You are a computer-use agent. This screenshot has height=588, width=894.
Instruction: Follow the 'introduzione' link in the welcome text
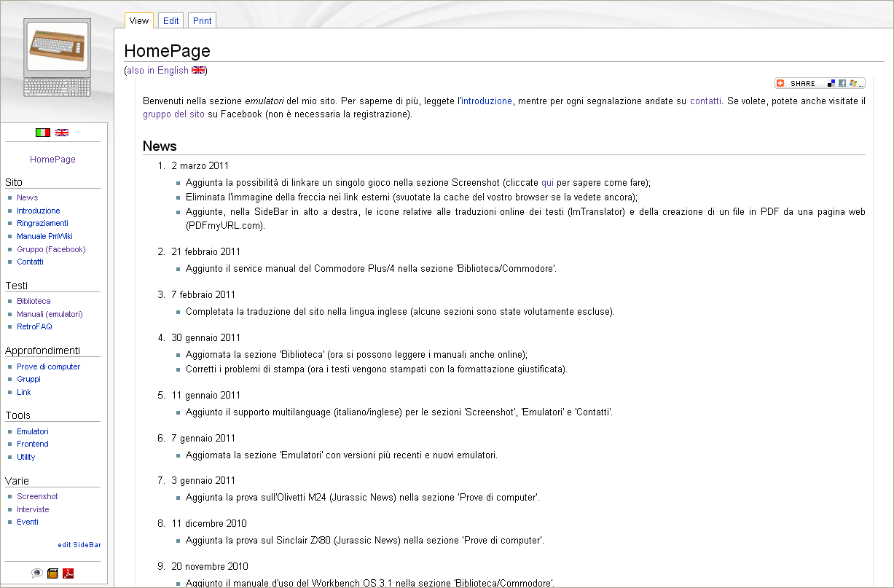[487, 101]
